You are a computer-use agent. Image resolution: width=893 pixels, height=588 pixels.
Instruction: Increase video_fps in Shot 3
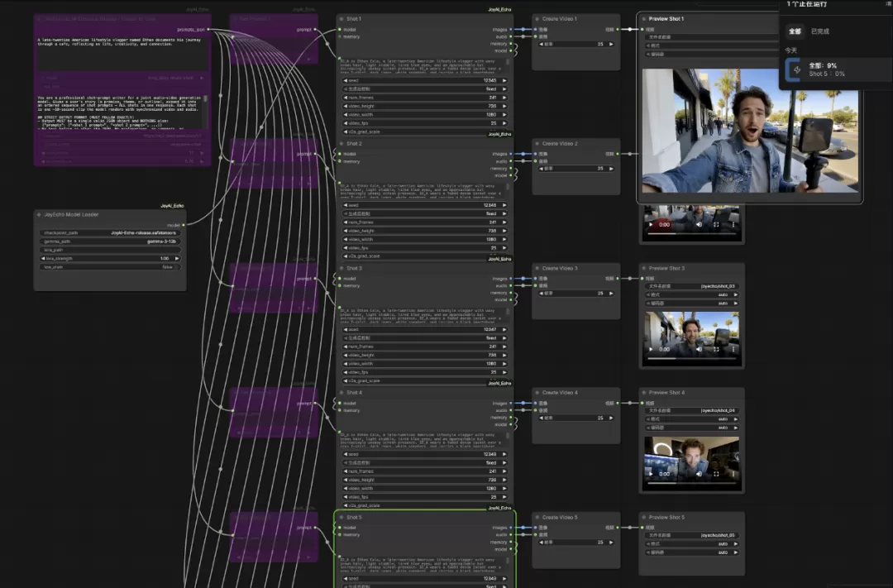tap(504, 372)
